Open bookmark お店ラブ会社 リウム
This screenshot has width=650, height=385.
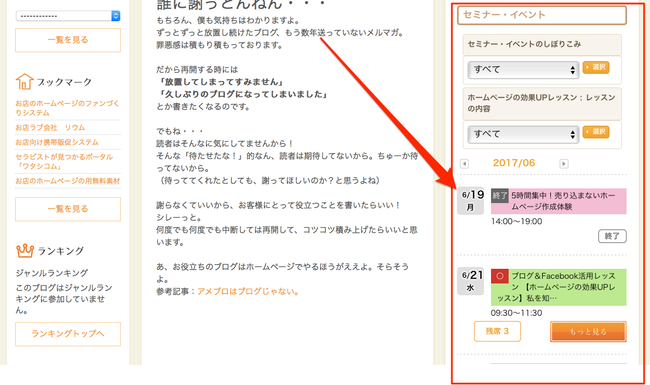[50, 128]
